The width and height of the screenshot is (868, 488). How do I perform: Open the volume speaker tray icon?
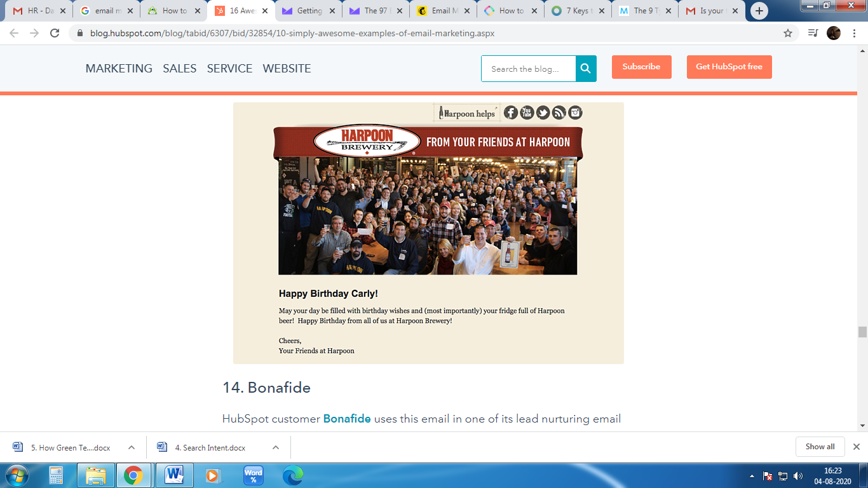798,476
